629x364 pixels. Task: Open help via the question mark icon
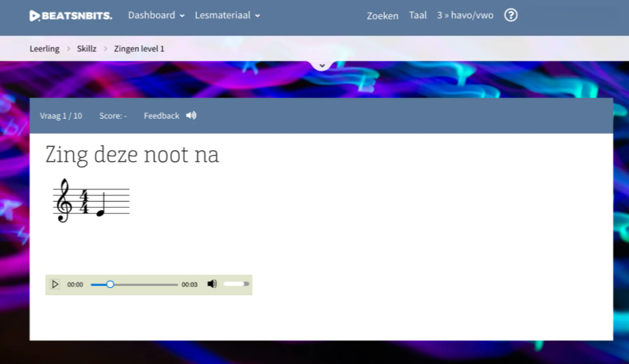click(511, 15)
